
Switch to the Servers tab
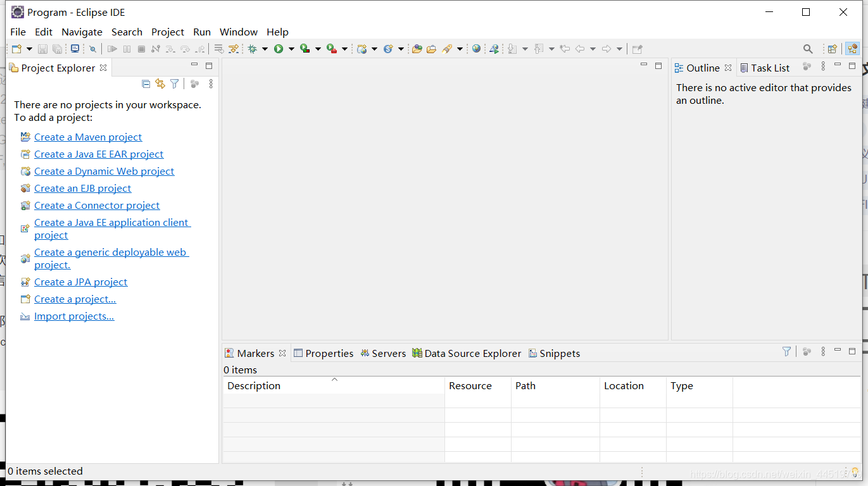(x=383, y=353)
